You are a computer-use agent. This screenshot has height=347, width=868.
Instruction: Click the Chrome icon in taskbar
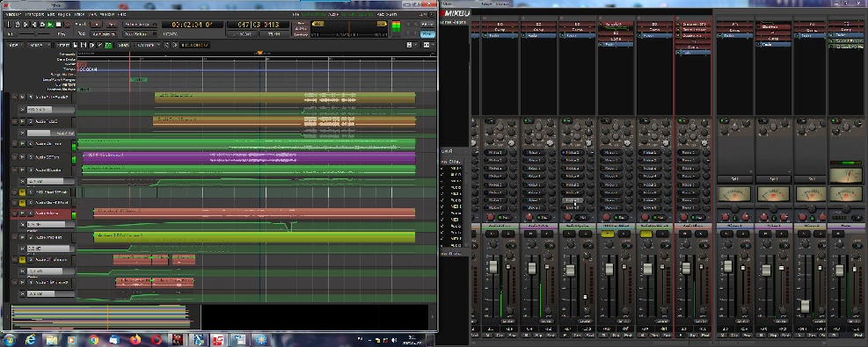click(93, 339)
